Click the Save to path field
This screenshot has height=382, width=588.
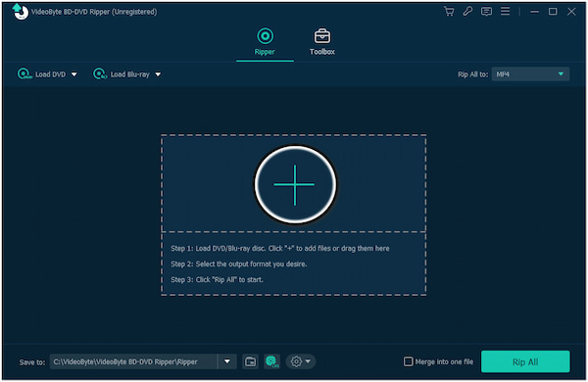pyautogui.click(x=133, y=361)
